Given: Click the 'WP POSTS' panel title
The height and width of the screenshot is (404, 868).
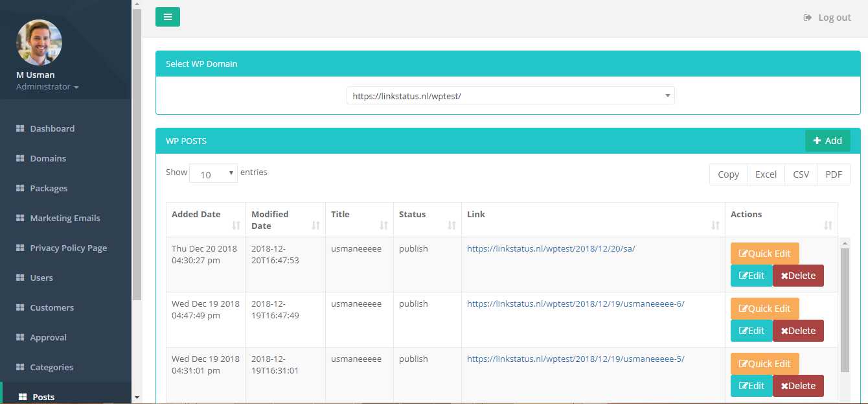Looking at the screenshot, I should 187,141.
